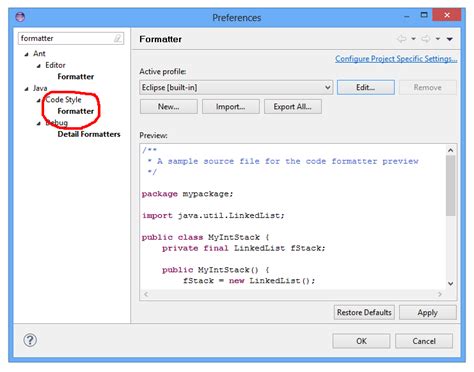Collapse the Code Style tree node

click(39, 100)
